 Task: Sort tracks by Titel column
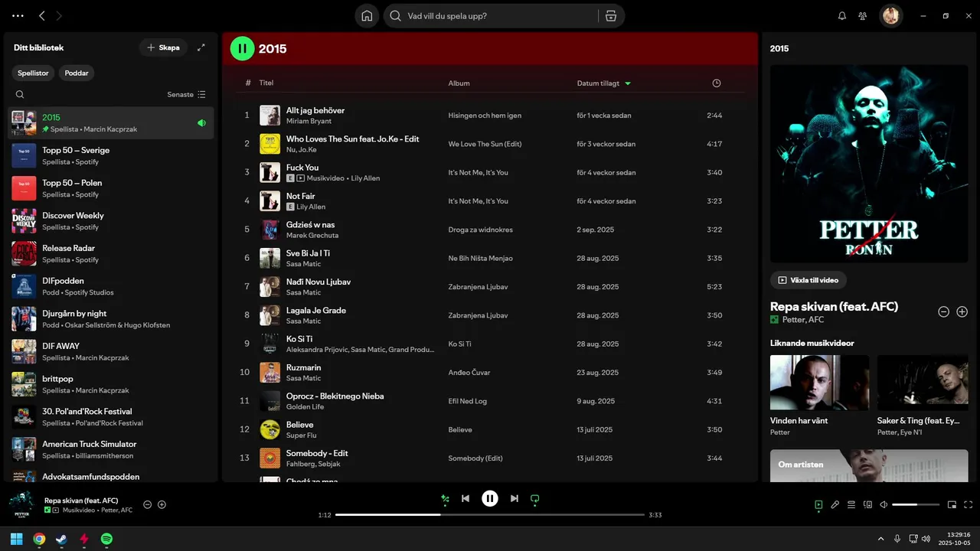tap(266, 83)
